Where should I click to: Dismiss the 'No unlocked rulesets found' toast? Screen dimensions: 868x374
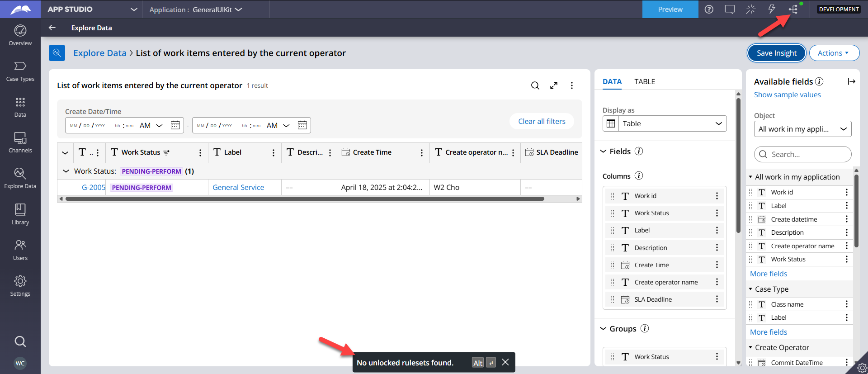pyautogui.click(x=505, y=362)
